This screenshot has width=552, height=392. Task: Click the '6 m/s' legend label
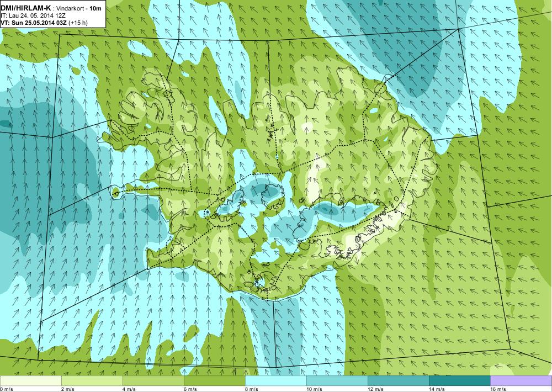[x=190, y=389]
